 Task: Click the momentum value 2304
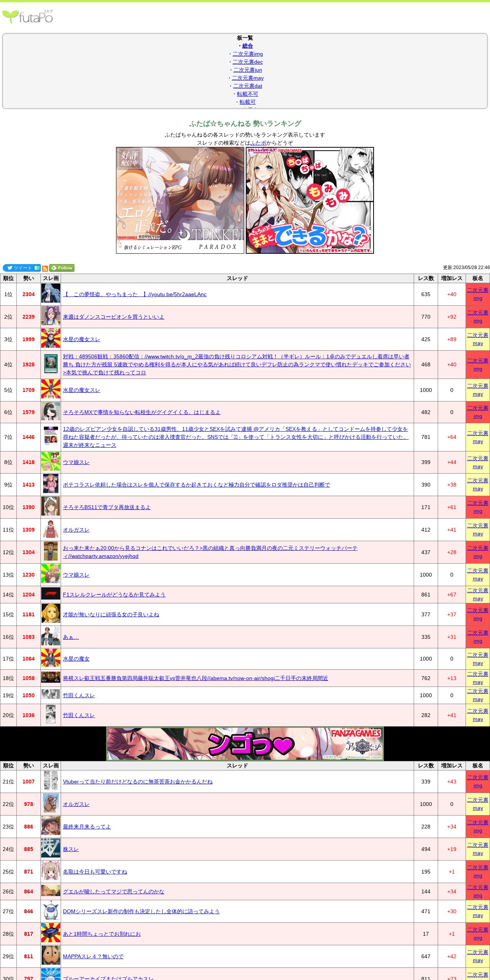29,294
